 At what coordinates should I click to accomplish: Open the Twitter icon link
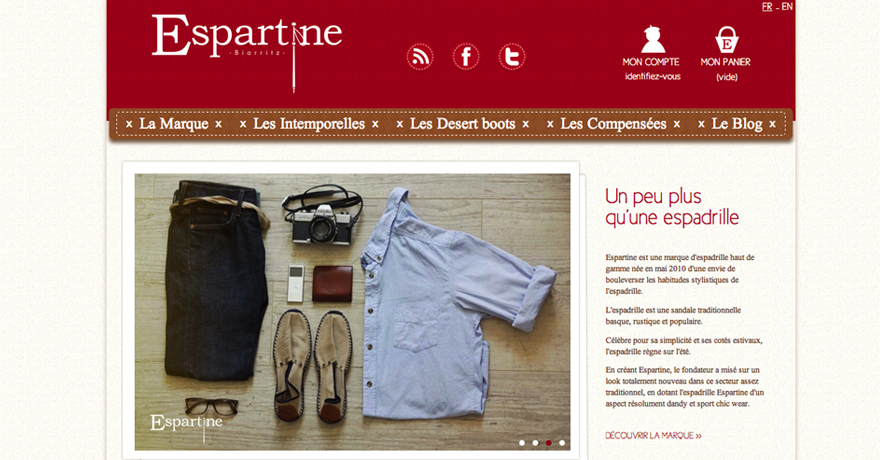tap(512, 57)
